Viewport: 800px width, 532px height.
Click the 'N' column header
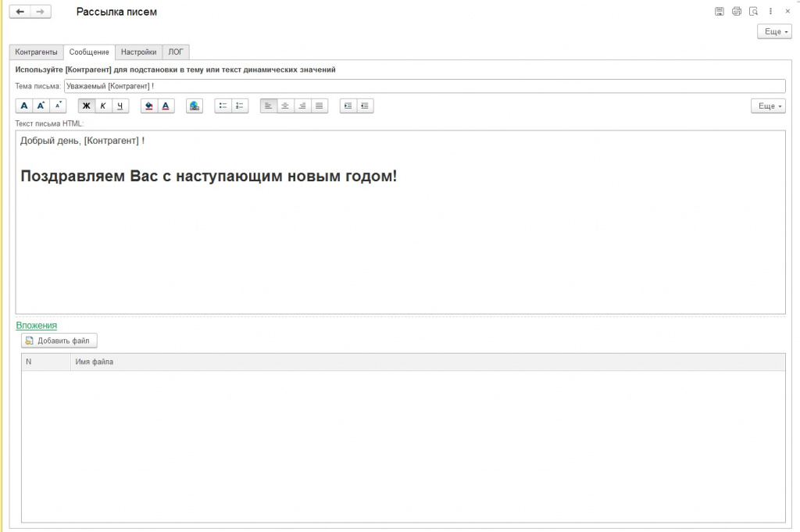[x=46, y=362]
